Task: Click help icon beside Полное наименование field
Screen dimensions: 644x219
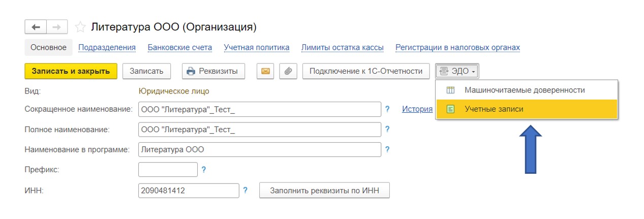Action: [387, 130]
